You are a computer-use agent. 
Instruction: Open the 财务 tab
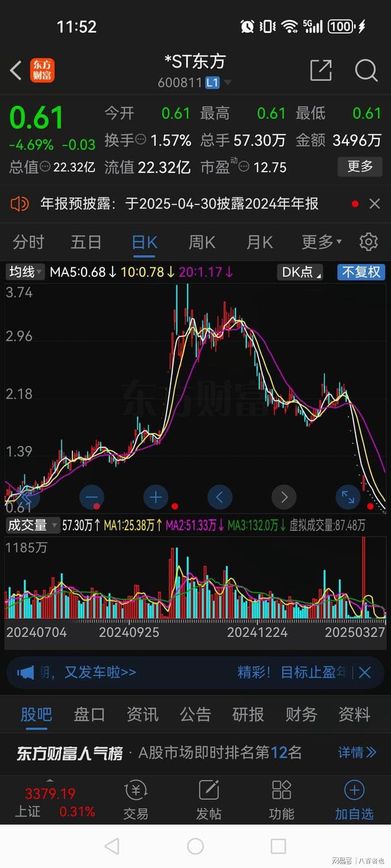pyautogui.click(x=301, y=714)
